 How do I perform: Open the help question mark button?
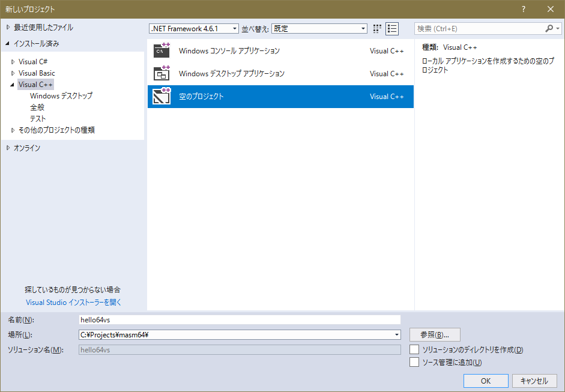click(x=524, y=10)
